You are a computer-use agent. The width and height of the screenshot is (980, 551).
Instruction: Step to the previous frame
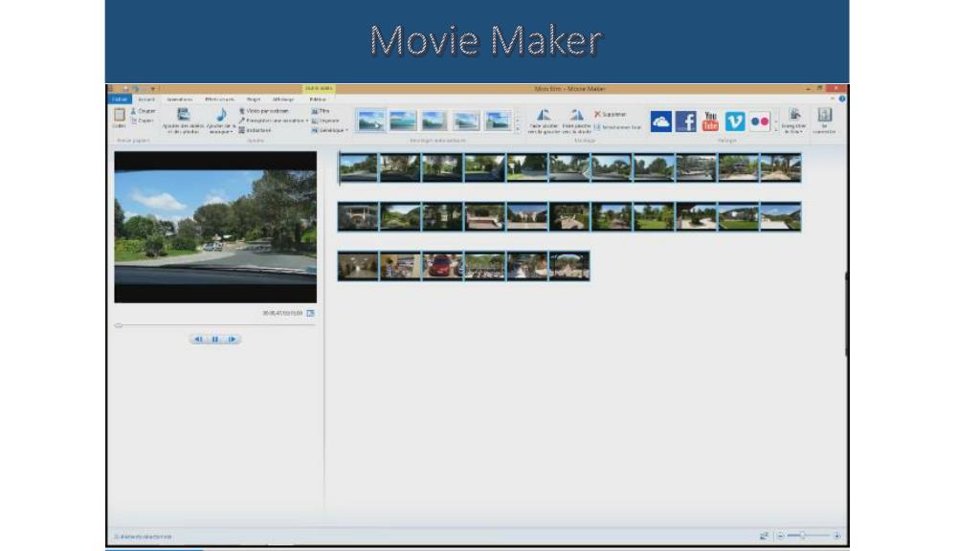coord(198,340)
